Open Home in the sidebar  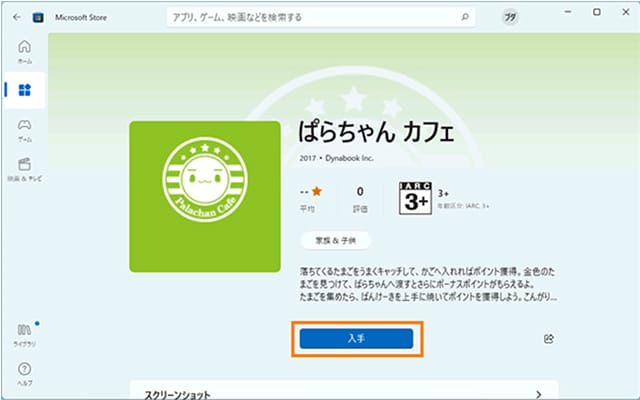click(x=24, y=51)
